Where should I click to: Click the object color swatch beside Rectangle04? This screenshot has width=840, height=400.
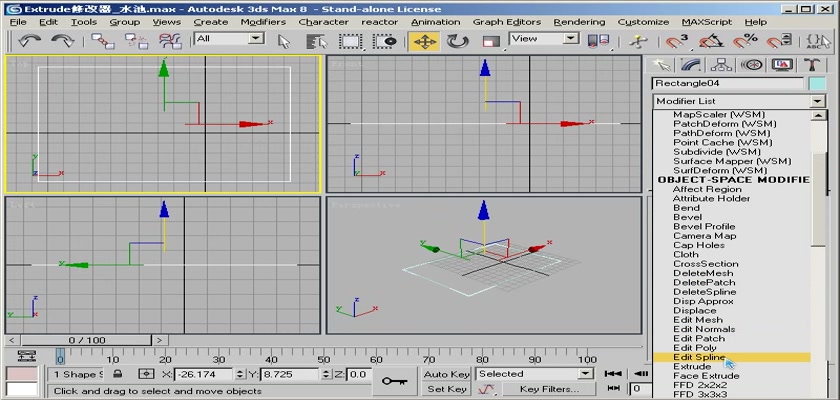point(817,84)
